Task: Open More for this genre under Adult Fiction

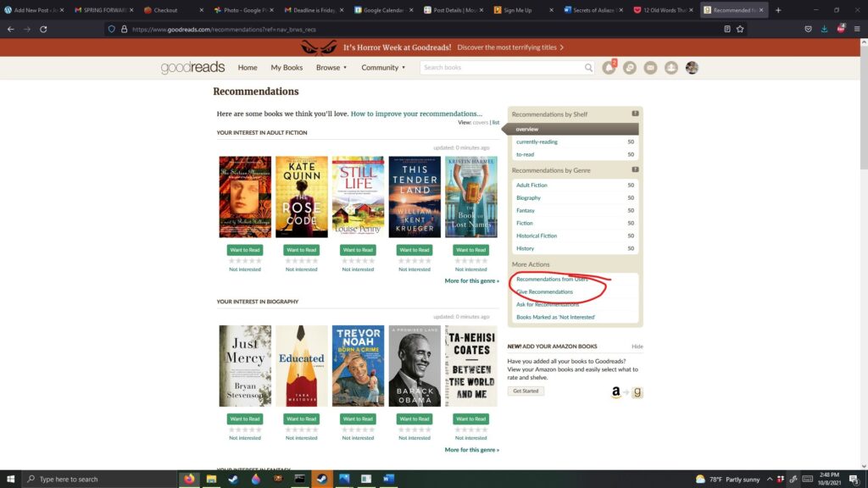Action: 471,280
